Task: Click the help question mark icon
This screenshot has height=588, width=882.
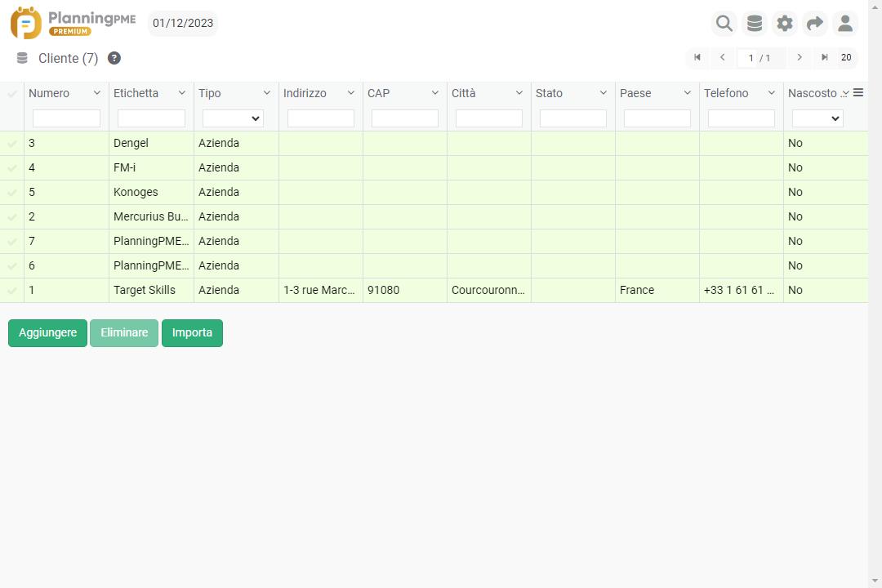Action: 114,58
